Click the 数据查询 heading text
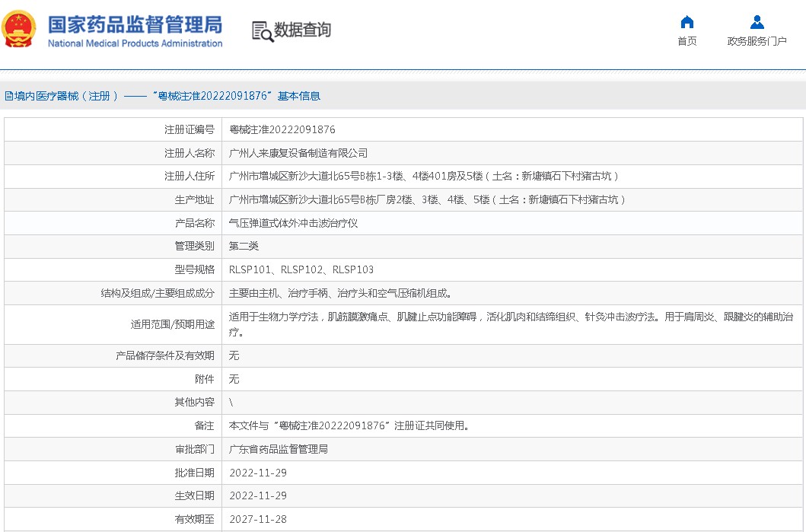The height and width of the screenshot is (532, 806). tap(302, 30)
